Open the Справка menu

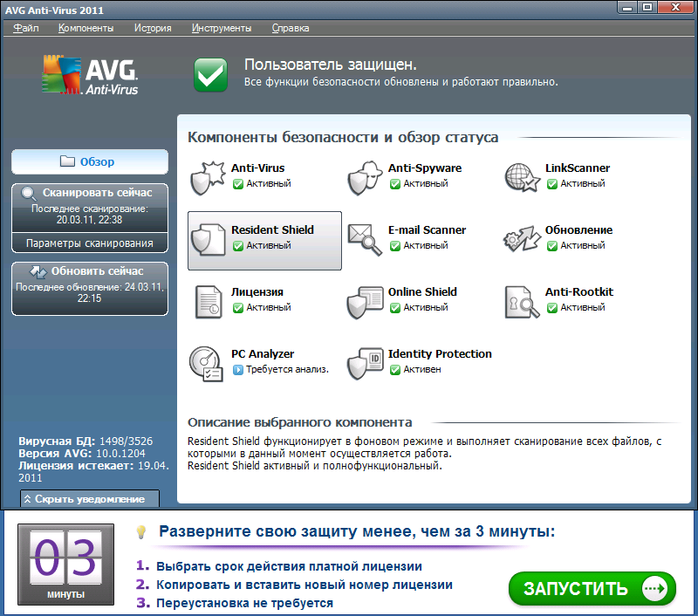(291, 28)
